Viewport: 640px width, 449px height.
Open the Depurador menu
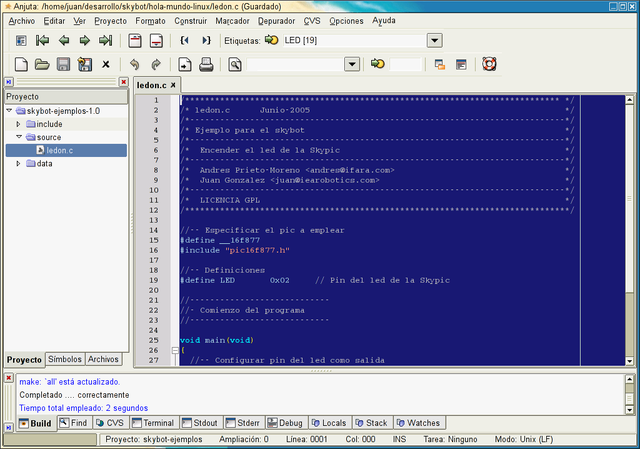(x=276, y=21)
